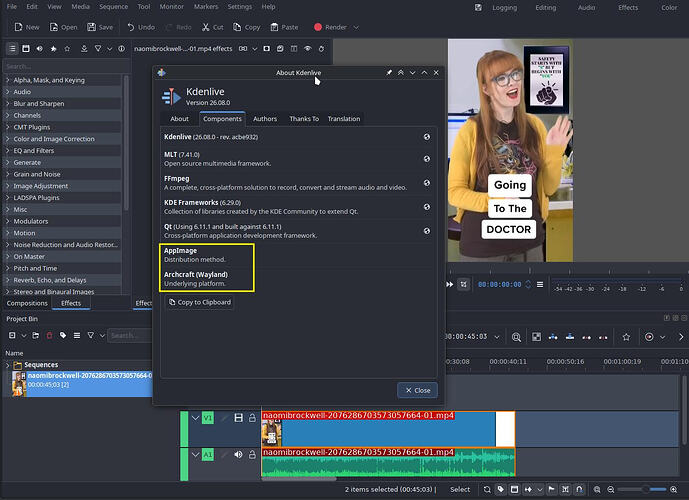Image resolution: width=689 pixels, height=500 pixels.
Task: Click the Copy toolbar icon
Action: [237, 27]
